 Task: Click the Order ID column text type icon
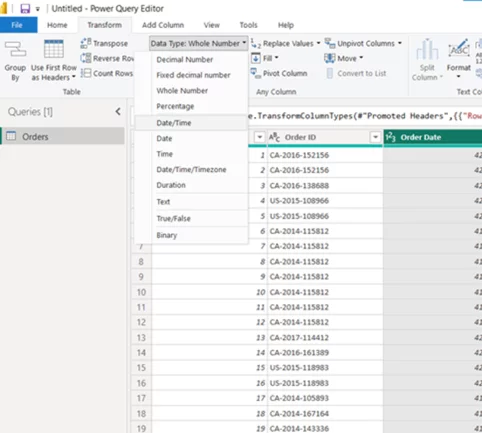(x=274, y=137)
